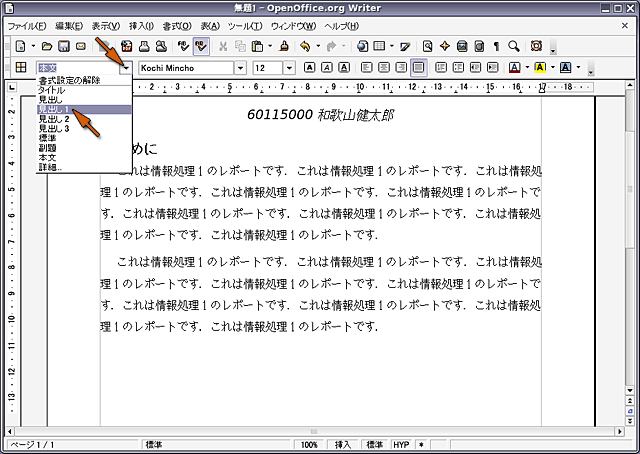Viewport: 640px width, 454px height.
Task: Insert a hyperlink with the globe icon
Action: click(362, 46)
